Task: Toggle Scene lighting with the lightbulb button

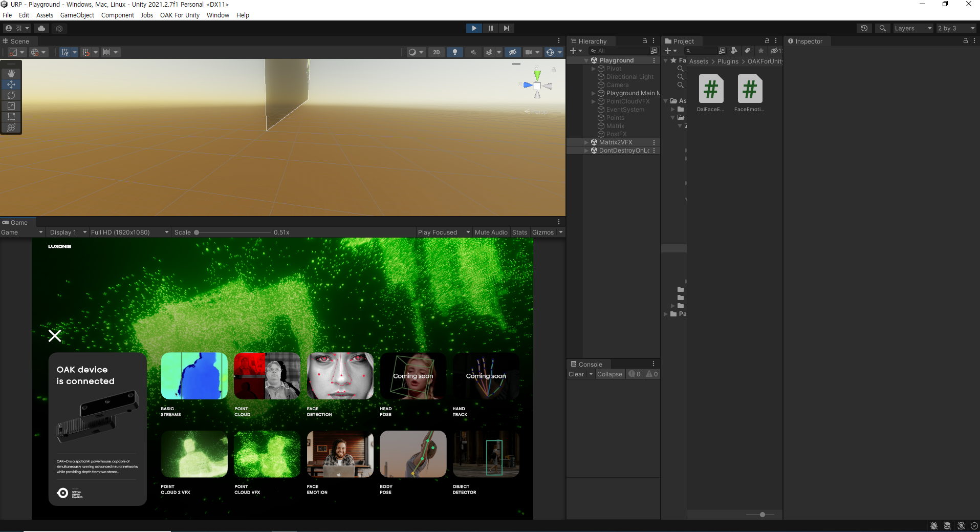Action: click(x=454, y=52)
